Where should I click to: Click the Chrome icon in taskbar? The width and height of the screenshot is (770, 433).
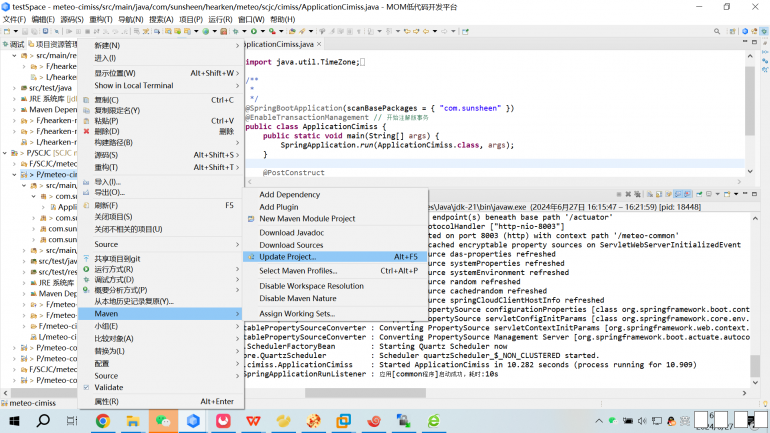click(x=102, y=421)
